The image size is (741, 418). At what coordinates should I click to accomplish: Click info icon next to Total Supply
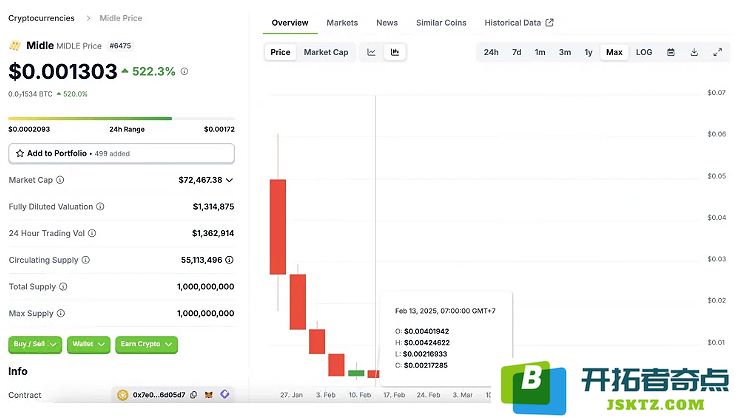pos(63,286)
